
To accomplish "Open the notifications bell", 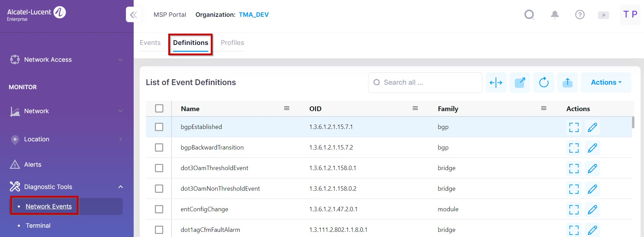I will pyautogui.click(x=555, y=15).
